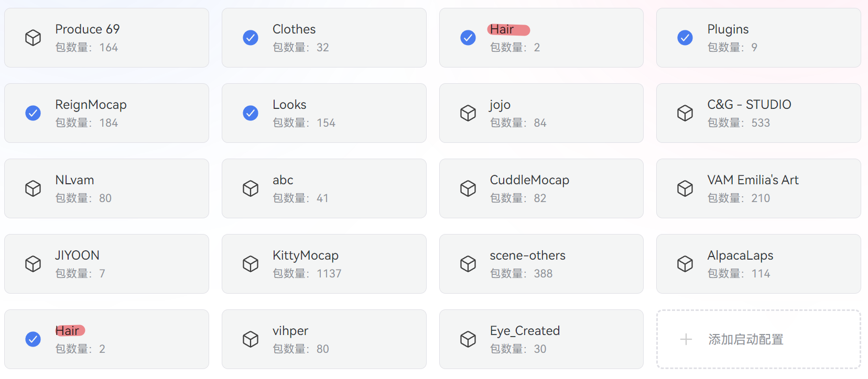Toggle the Looks package selection
The height and width of the screenshot is (379, 868).
250,113
